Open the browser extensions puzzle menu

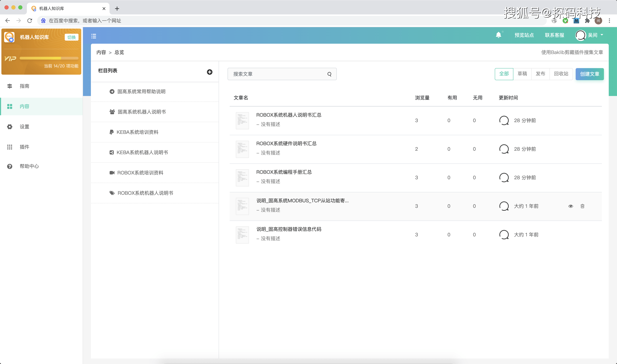[x=587, y=21]
